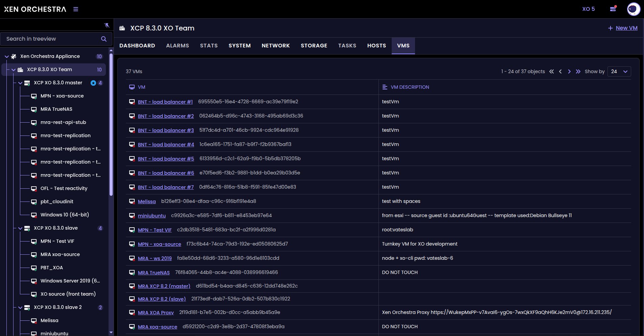
Task: Open the Show by 24 dropdown
Action: tap(619, 71)
